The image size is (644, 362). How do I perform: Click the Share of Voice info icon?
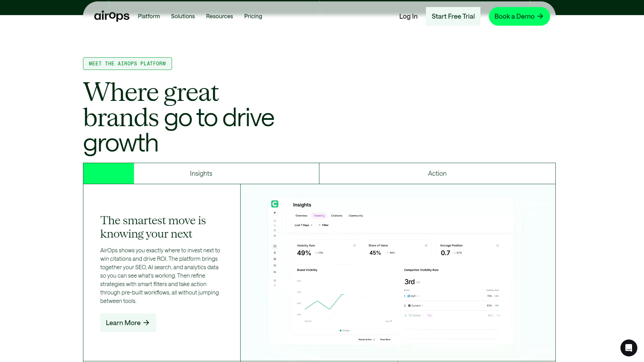(x=426, y=246)
